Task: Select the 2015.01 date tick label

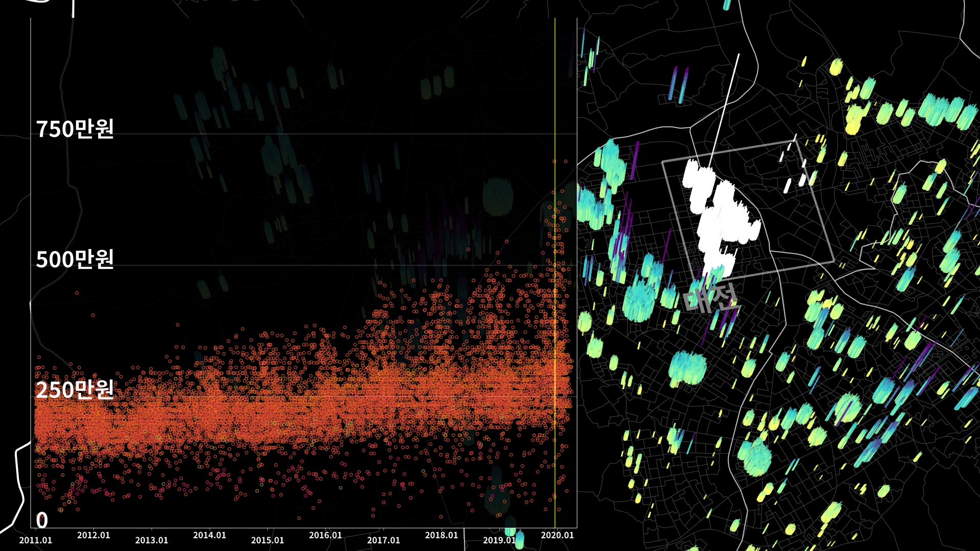Action: pyautogui.click(x=267, y=540)
